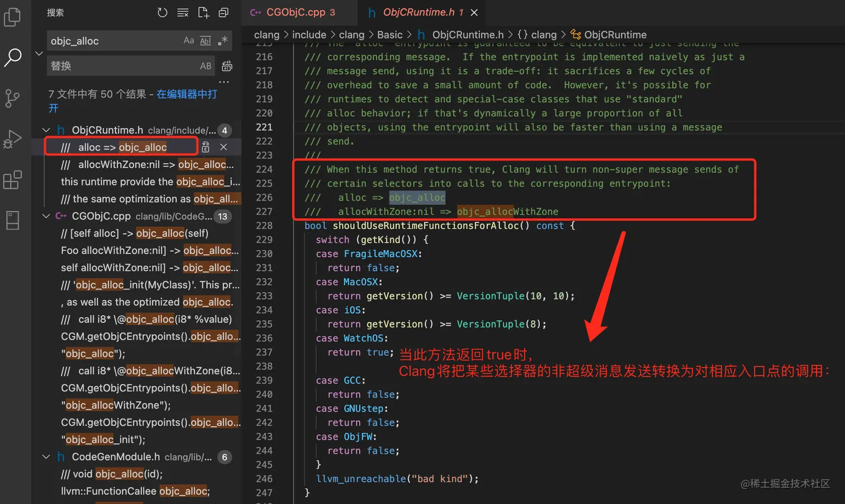
Task: Toggle Match Whole Word option
Action: pos(206,41)
